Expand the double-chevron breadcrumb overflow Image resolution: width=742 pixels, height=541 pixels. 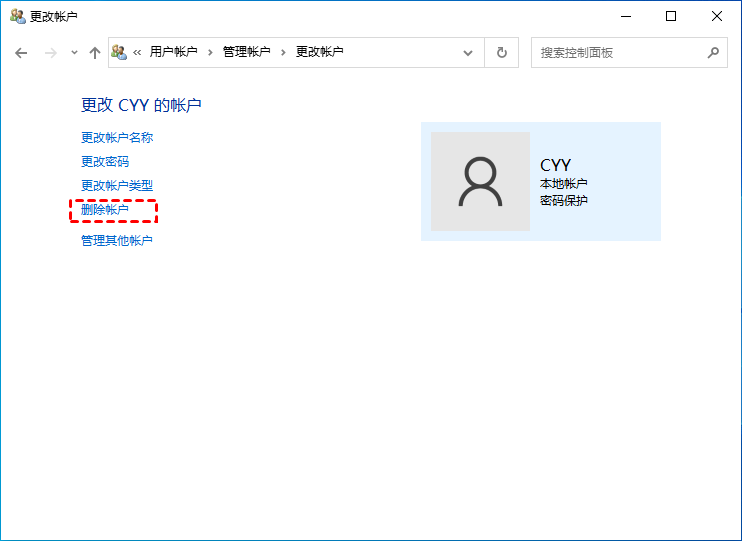click(x=137, y=52)
